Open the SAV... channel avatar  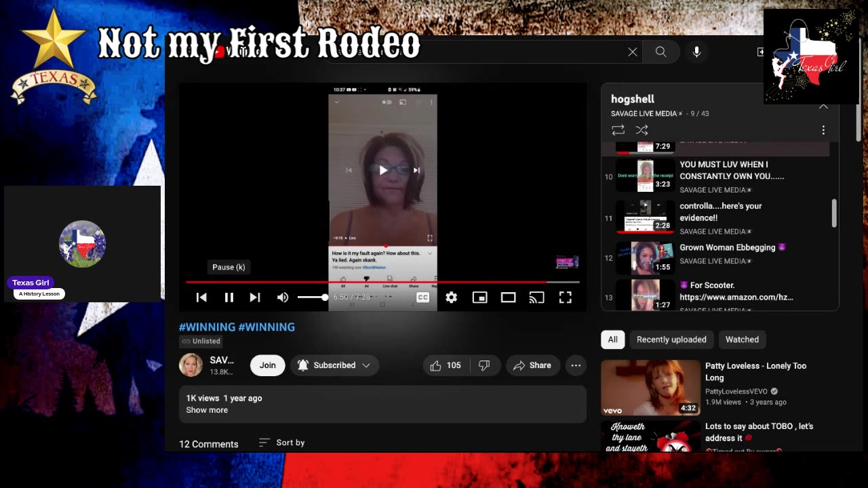(x=191, y=365)
